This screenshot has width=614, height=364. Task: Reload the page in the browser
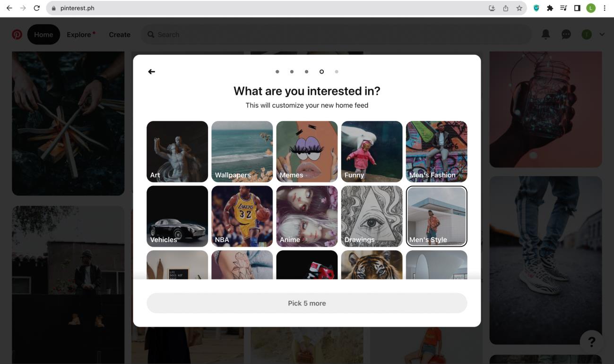click(37, 8)
